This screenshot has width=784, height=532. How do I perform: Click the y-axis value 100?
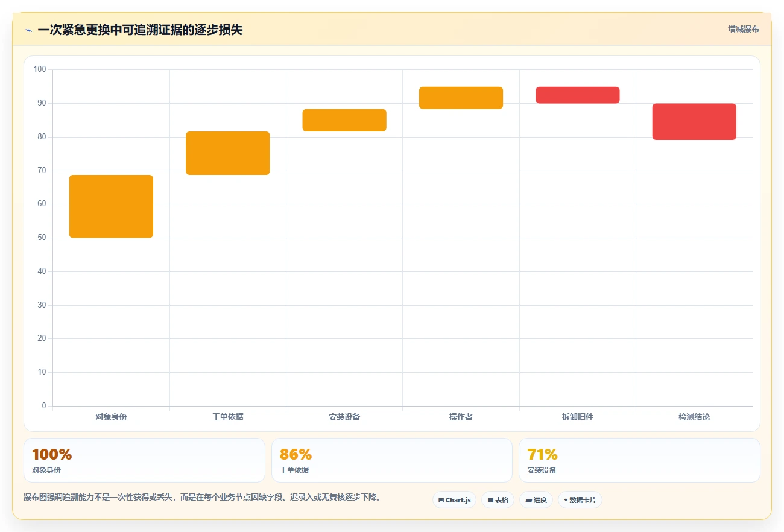coord(40,69)
